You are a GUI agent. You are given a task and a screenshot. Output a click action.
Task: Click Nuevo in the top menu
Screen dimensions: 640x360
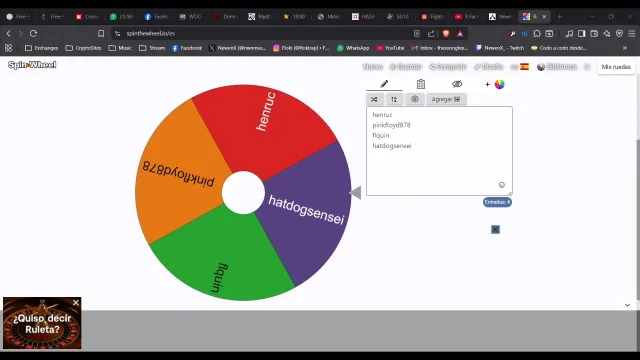coord(373,67)
